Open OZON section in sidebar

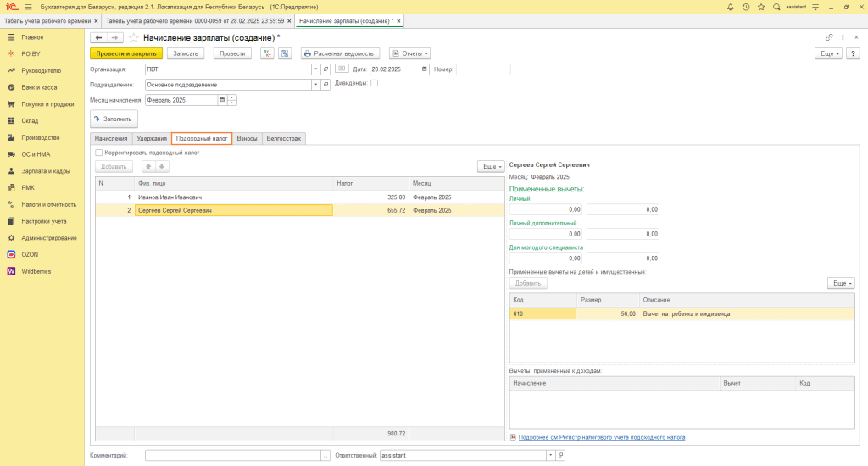click(30, 254)
